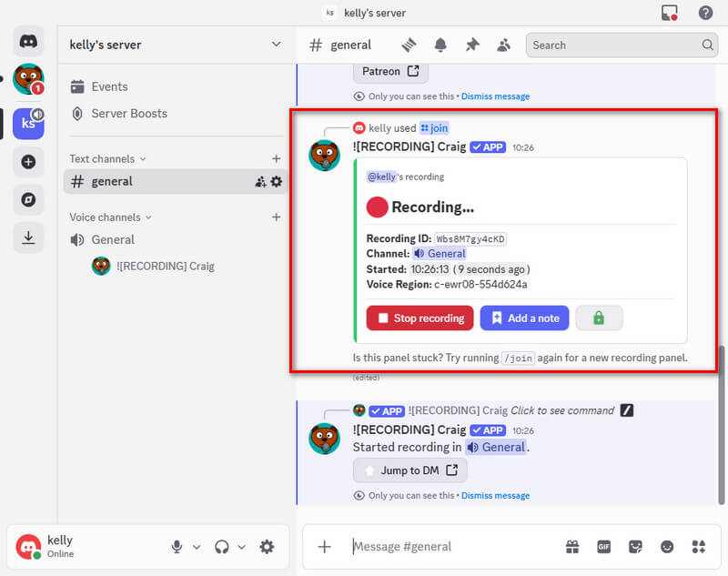Click the Message #general input field
This screenshot has height=576, width=728.
(x=446, y=547)
